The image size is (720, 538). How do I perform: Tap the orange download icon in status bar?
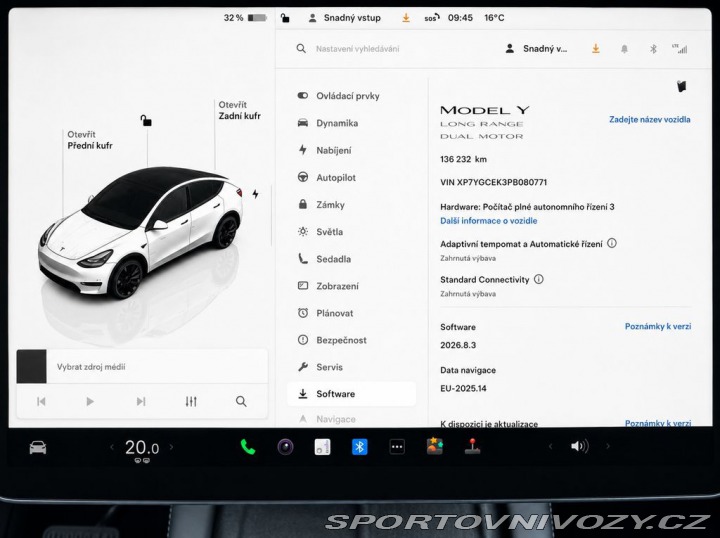click(x=406, y=18)
